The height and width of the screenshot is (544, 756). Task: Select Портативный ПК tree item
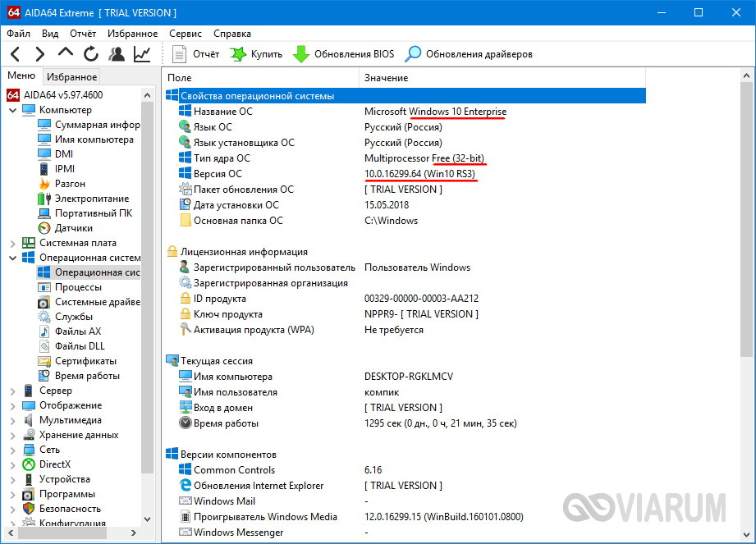(x=85, y=213)
